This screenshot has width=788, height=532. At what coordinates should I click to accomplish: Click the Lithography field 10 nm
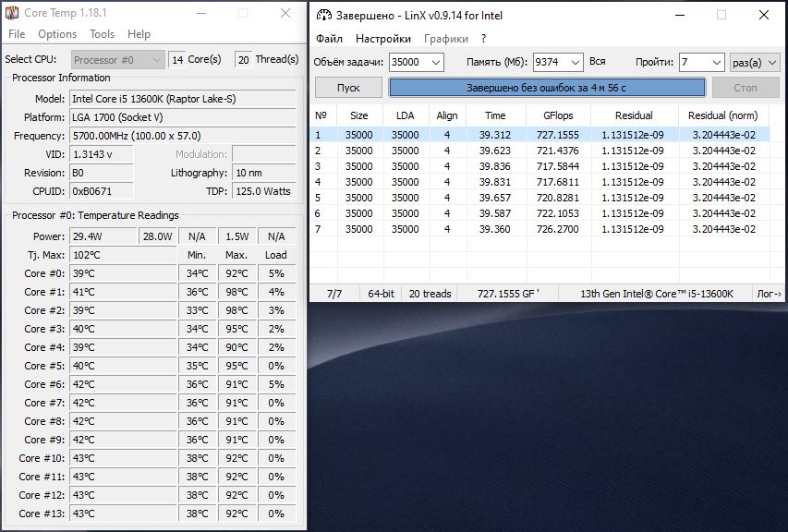coord(264,173)
